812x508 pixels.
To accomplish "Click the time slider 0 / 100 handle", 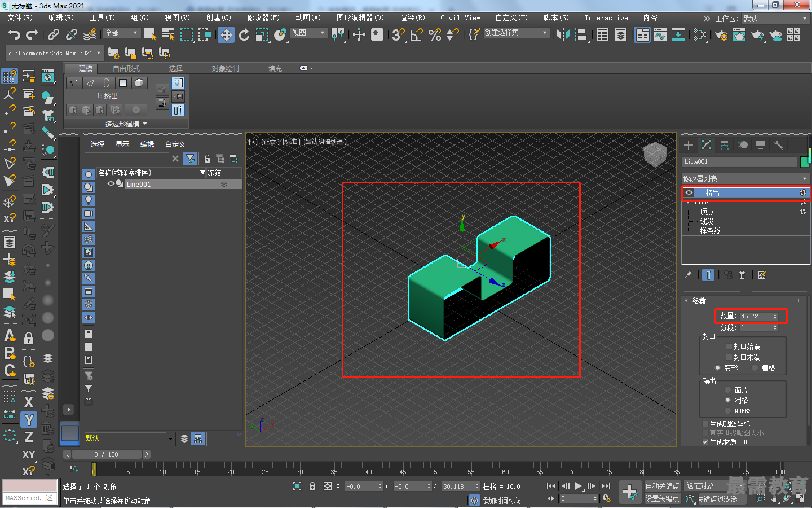I will [x=107, y=454].
